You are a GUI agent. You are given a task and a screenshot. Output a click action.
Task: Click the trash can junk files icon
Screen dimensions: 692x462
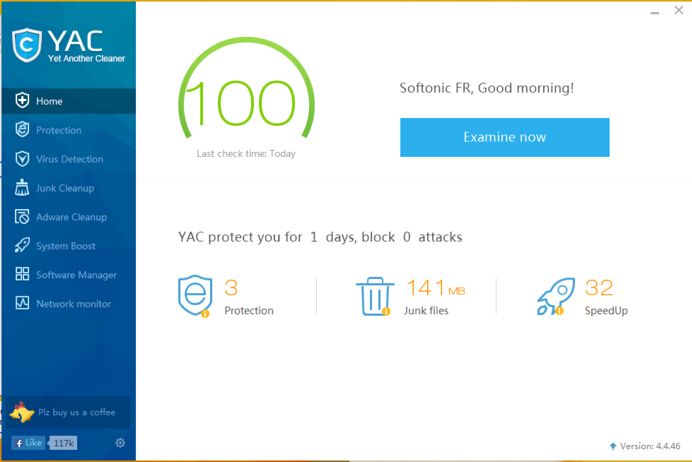point(374,297)
